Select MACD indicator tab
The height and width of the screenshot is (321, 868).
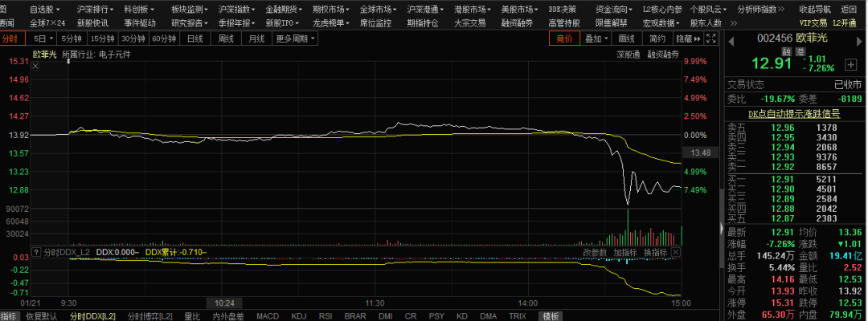[x=268, y=316]
